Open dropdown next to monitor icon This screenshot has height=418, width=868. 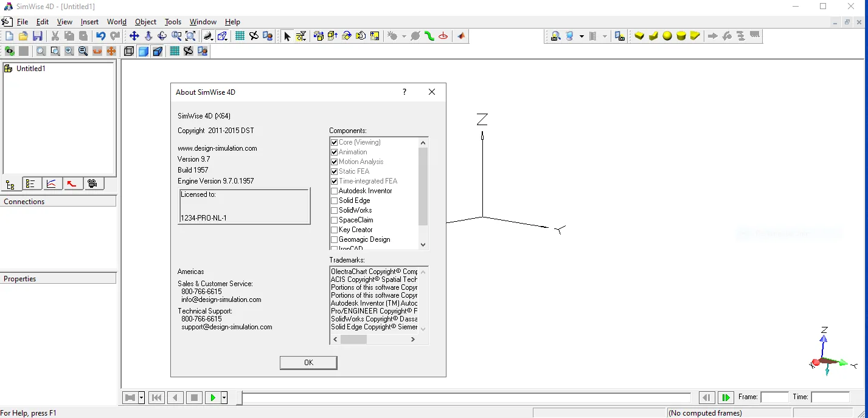coord(582,36)
